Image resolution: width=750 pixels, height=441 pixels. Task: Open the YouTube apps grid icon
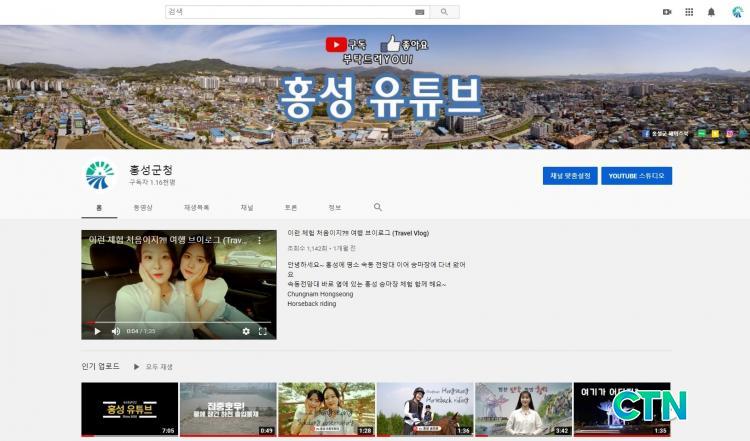click(x=689, y=12)
